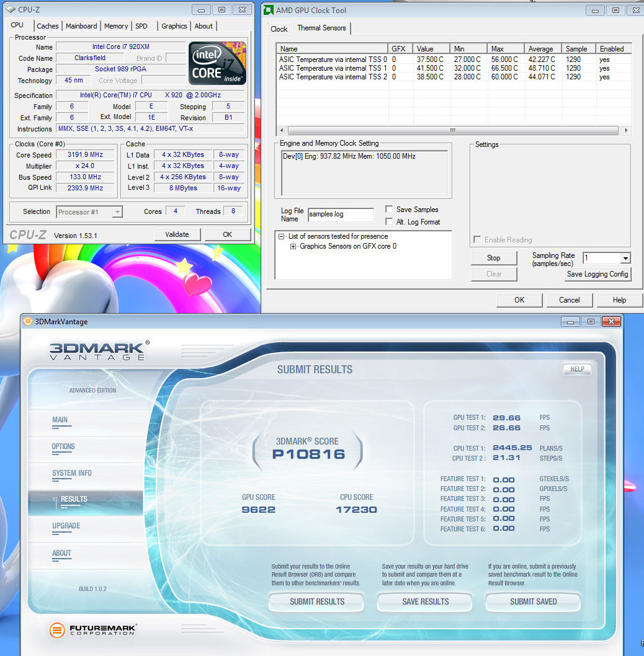The image size is (644, 656).
Task: Switch to the SPD tab in CPU-Z
Action: point(141,26)
